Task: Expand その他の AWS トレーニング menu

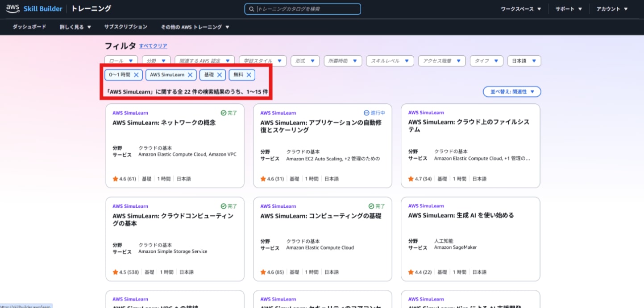Action: 195,27
